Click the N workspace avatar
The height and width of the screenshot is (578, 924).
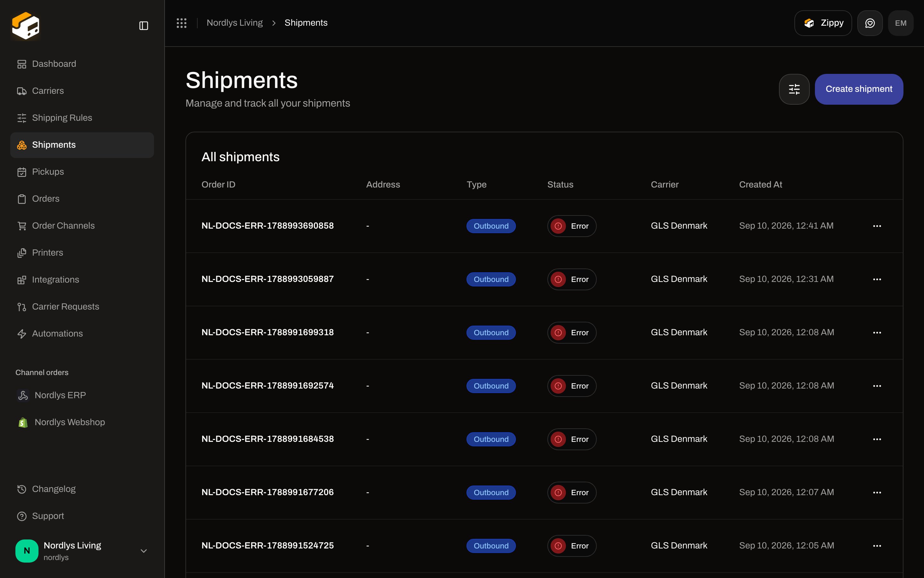[x=27, y=550]
